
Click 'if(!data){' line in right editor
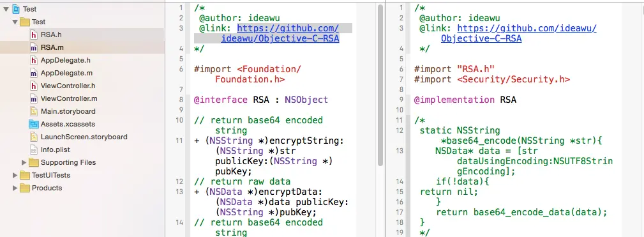(463, 181)
